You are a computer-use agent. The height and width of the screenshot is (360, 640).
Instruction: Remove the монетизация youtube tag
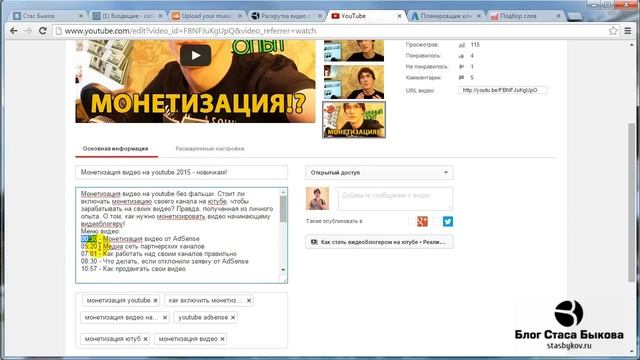[156, 300]
